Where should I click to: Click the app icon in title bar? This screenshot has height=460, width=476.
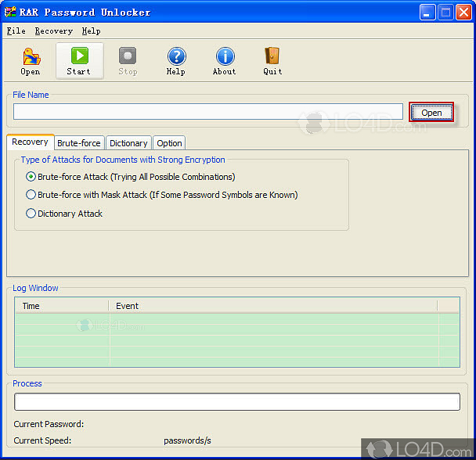(x=10, y=12)
